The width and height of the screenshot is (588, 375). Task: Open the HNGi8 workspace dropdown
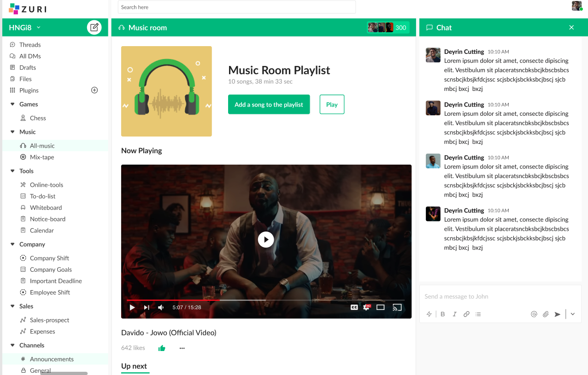click(25, 28)
